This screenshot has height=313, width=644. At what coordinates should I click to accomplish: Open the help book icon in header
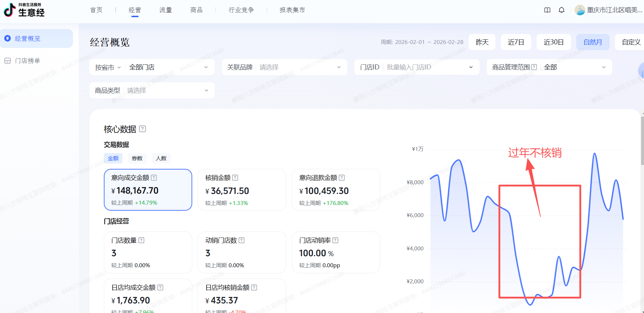547,10
